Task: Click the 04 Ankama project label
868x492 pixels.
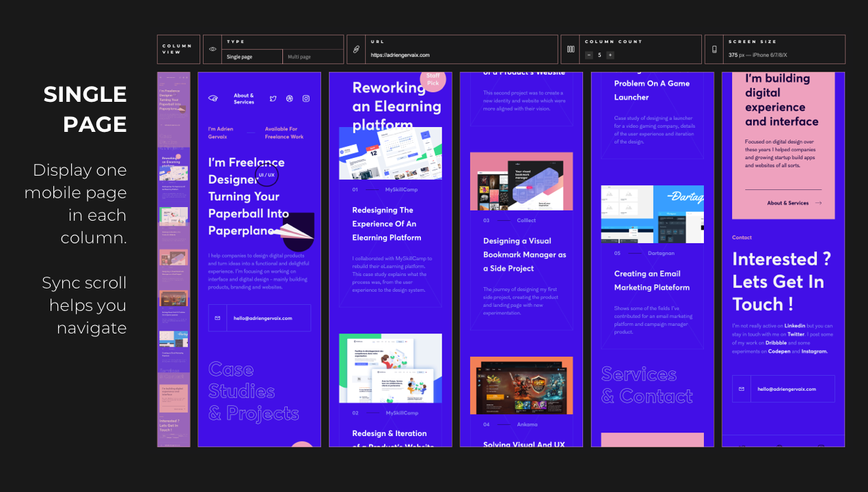Action: (x=511, y=424)
